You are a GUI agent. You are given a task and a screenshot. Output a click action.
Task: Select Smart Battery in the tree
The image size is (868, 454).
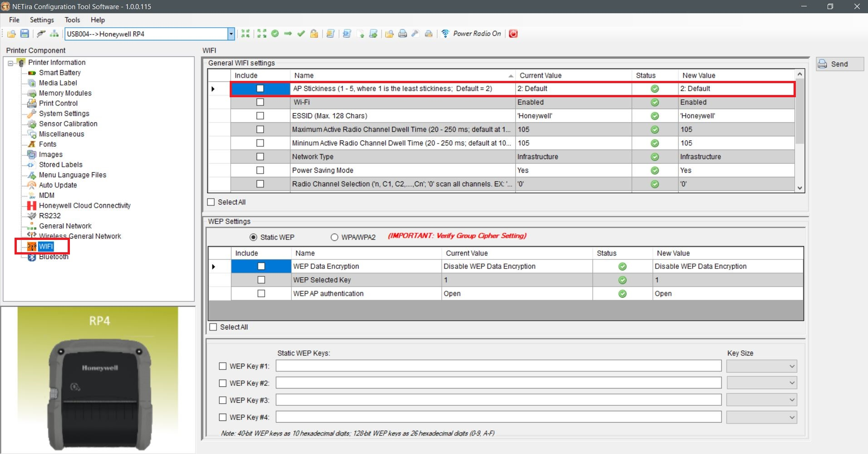(60, 73)
